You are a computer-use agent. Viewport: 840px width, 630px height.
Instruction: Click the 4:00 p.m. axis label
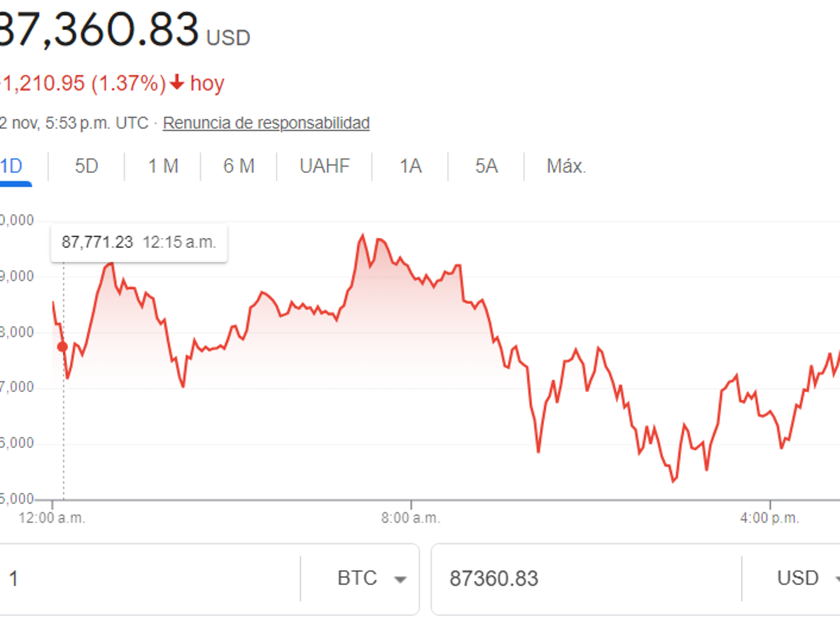point(770,518)
